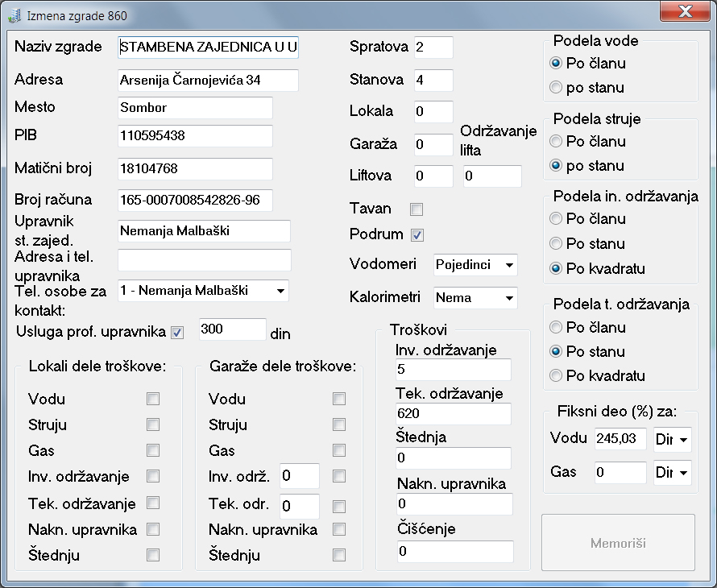The height and width of the screenshot is (588, 717).
Task: Check Vodu under Garaže dele troškove
Action: 339,399
